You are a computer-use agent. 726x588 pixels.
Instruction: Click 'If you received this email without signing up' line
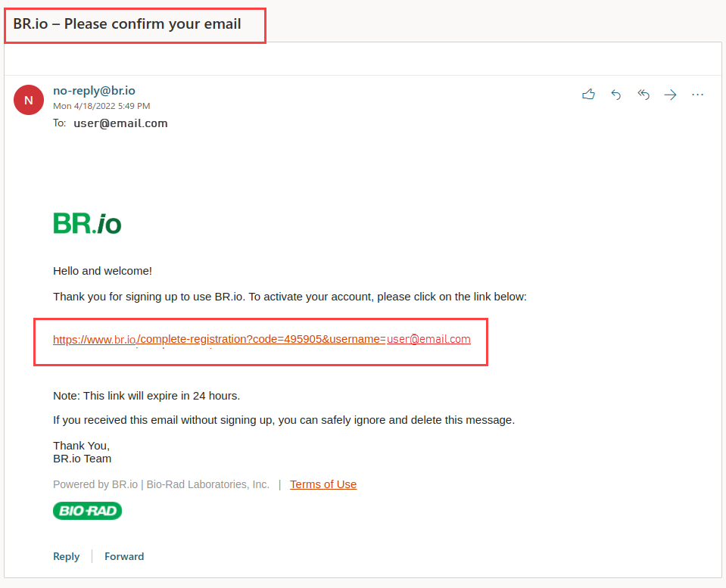(x=284, y=420)
